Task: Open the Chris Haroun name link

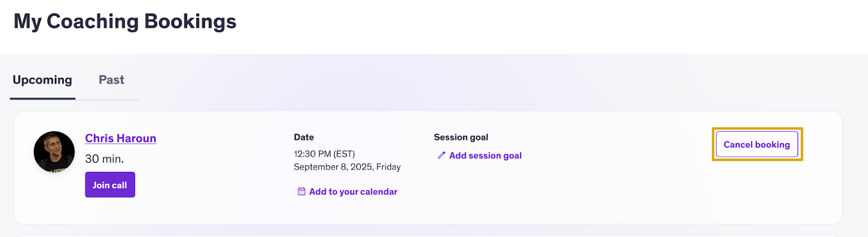Action: tap(120, 139)
